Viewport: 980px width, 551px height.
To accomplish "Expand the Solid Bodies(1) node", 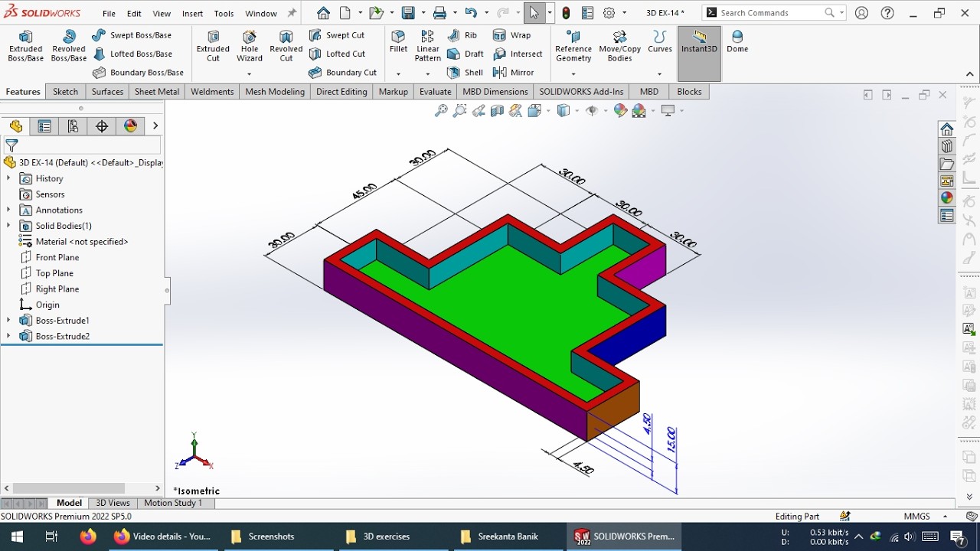I will (x=8, y=226).
